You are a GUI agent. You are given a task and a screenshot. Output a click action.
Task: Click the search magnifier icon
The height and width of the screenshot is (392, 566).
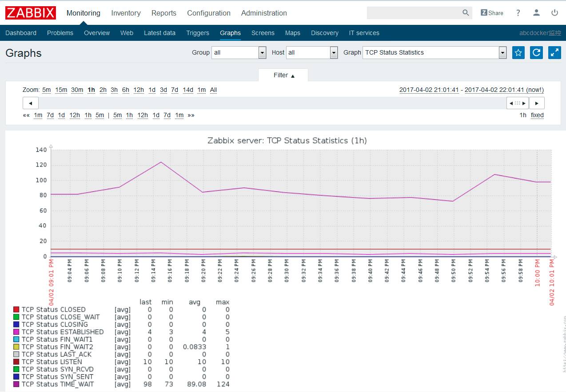[x=466, y=13]
